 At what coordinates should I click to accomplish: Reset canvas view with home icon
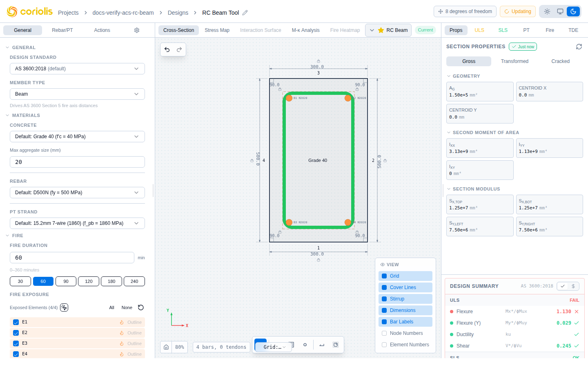166,347
